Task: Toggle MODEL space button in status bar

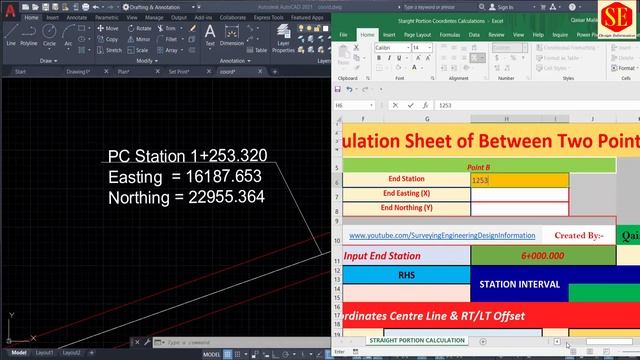Action: (211, 354)
